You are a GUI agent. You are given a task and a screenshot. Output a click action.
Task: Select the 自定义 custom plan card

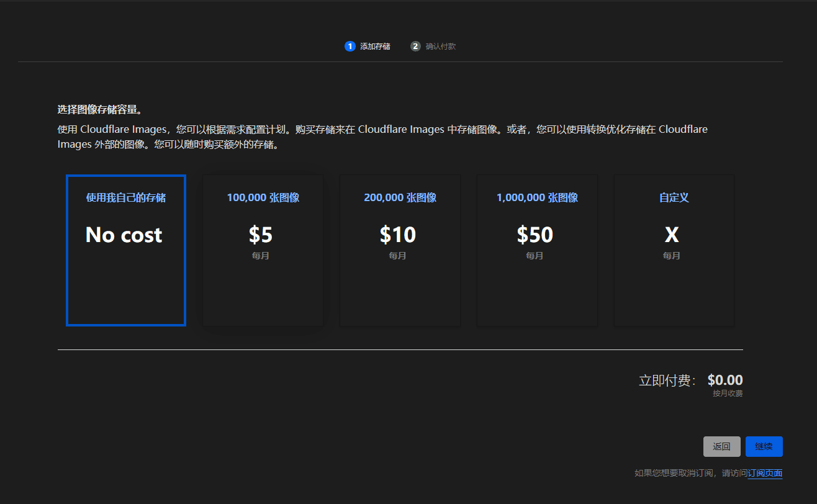[674, 250]
